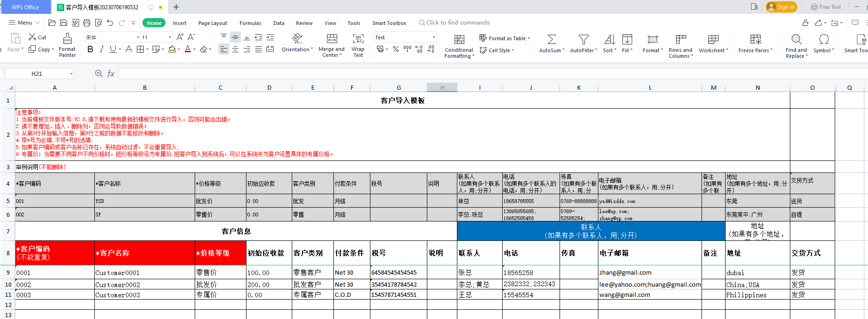Image resolution: width=868 pixels, height=319 pixels.
Task: Open the font size dropdown showing 11
Action: tap(170, 37)
